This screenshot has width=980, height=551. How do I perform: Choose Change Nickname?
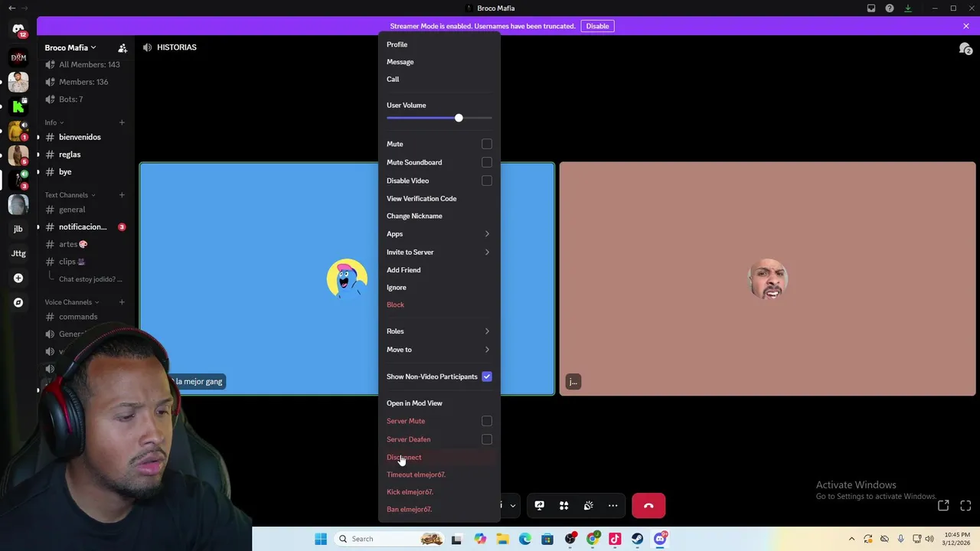tap(439, 217)
